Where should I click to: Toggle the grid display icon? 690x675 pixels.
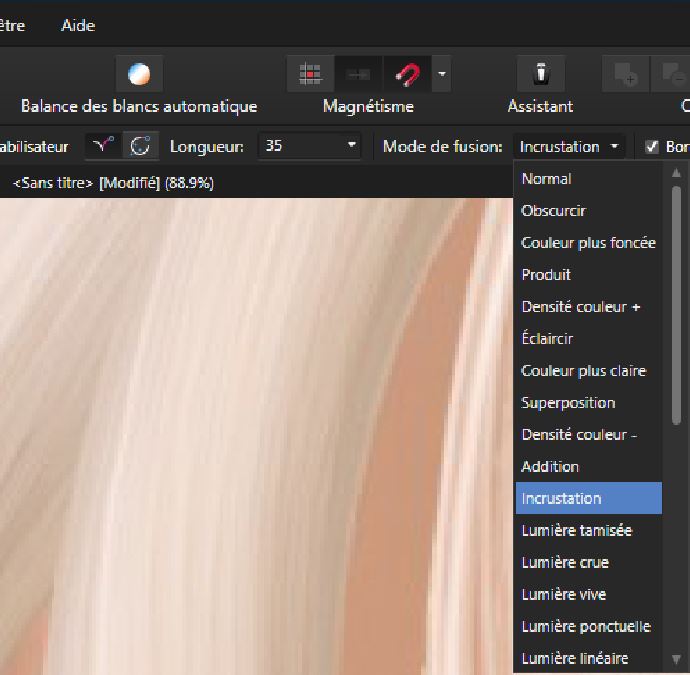(310, 73)
